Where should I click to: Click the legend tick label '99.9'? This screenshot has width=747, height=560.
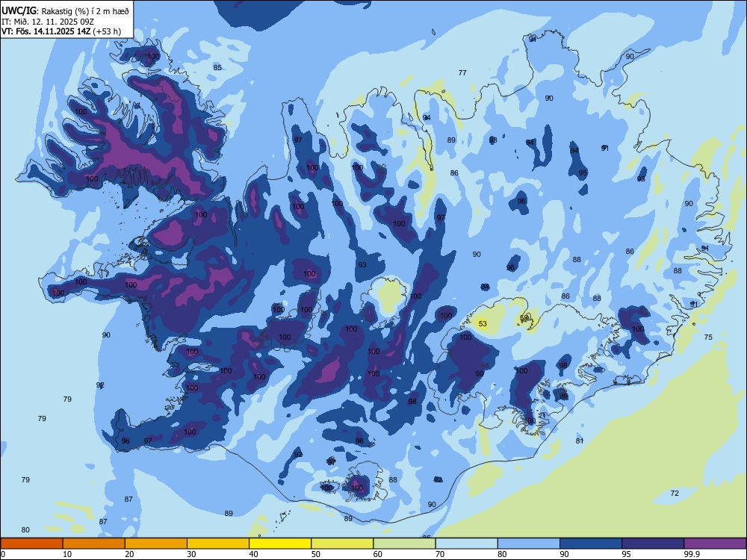692,554
